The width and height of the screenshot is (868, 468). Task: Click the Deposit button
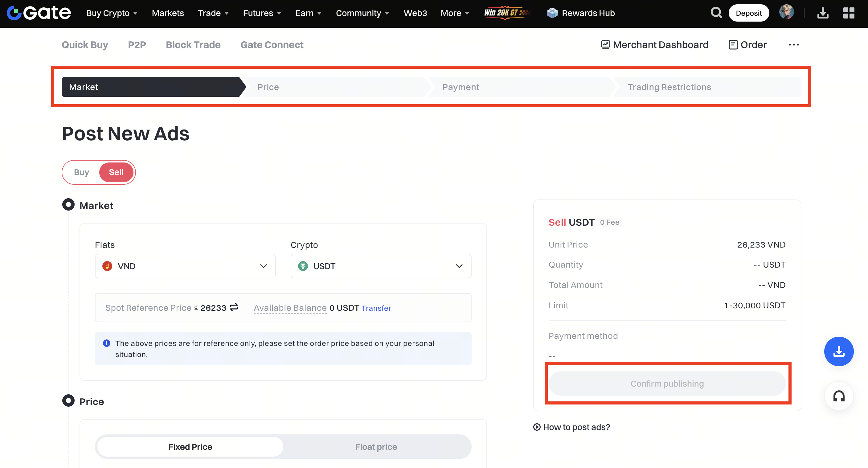748,13
